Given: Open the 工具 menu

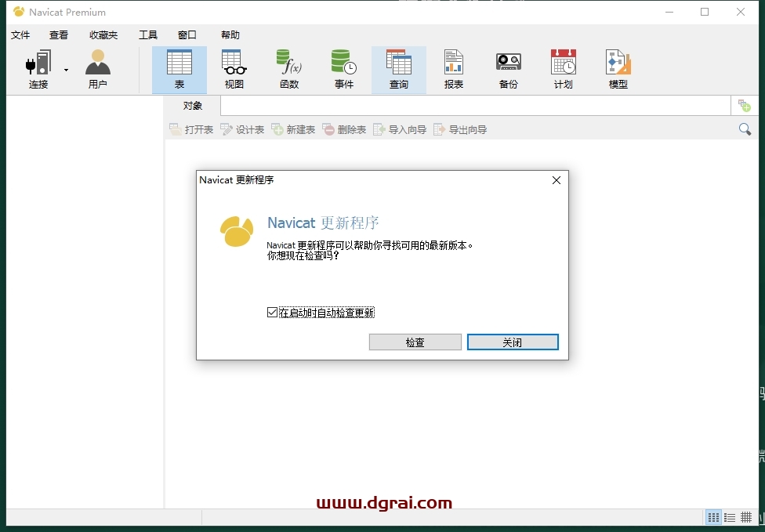Looking at the screenshot, I should 148,35.
